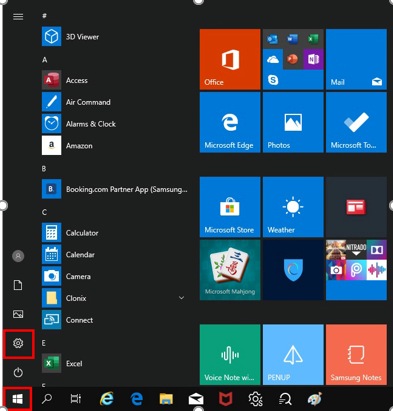Open the feedback search taskbar icon
The height and width of the screenshot is (411, 393).
pyautogui.click(x=285, y=399)
